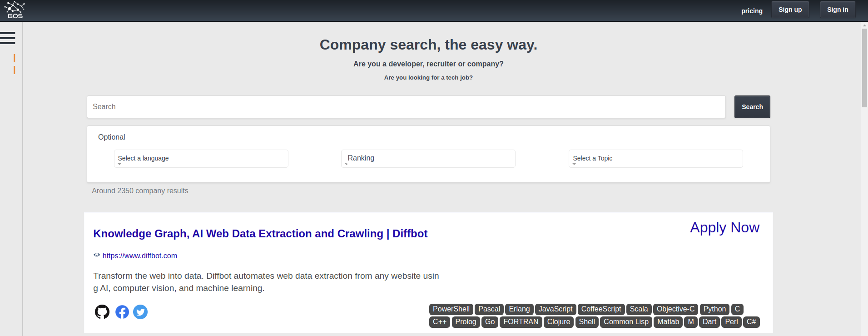Image resolution: width=868 pixels, height=336 pixels.
Task: Open Diffbot's Twitter profile icon
Action: coord(140,312)
